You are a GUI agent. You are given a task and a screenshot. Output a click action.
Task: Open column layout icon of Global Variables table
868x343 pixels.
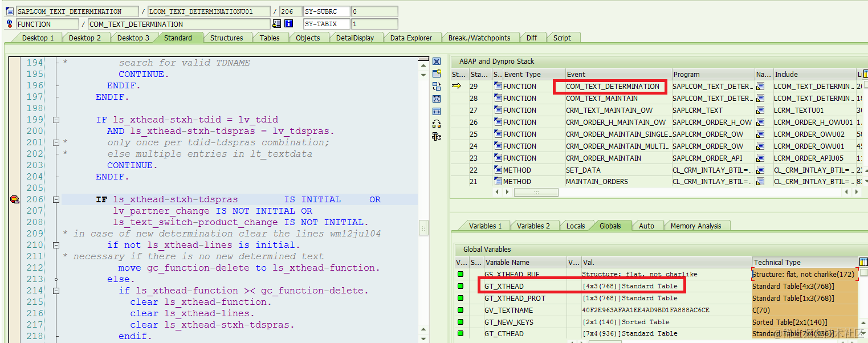863,262
